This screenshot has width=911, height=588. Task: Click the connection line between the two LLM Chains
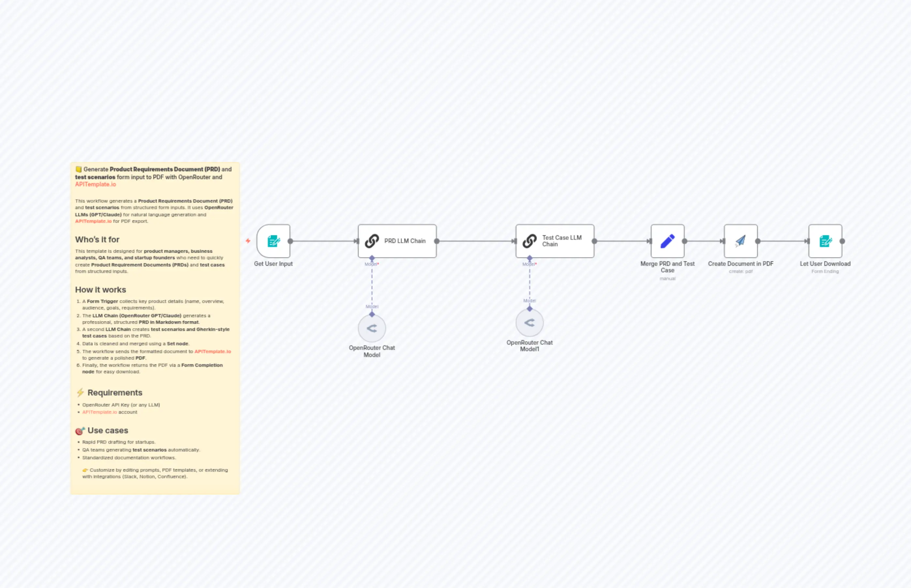[476, 241]
